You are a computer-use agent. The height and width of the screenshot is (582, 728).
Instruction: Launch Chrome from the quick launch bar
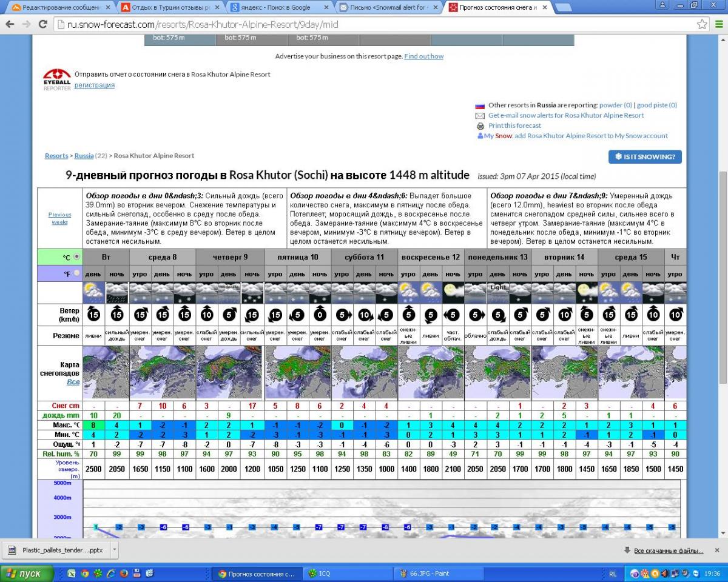84,573
